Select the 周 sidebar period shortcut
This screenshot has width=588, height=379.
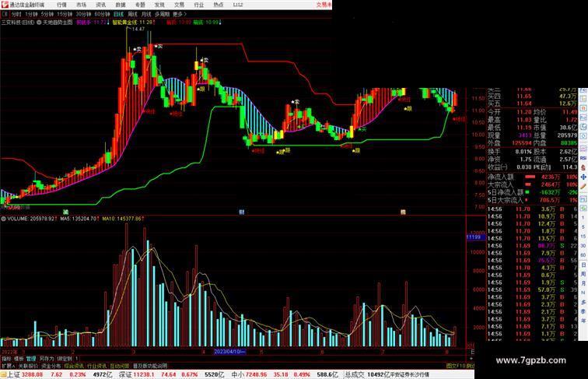click(x=583, y=274)
